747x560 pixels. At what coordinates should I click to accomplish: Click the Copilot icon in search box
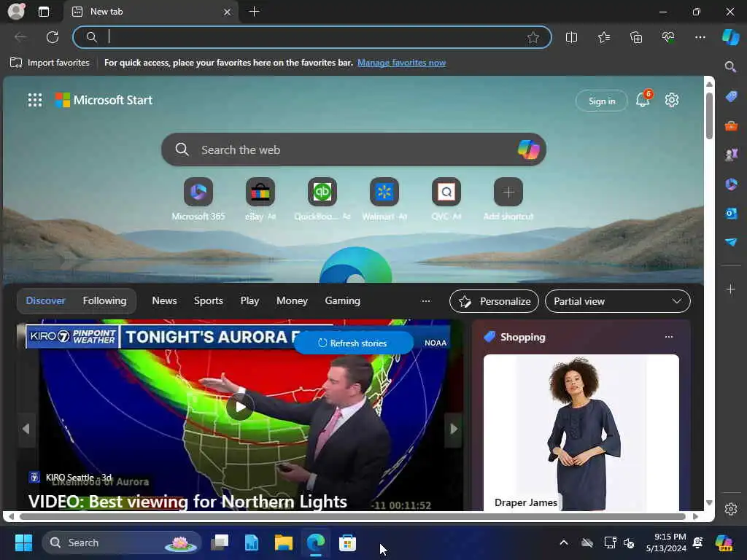coord(528,149)
